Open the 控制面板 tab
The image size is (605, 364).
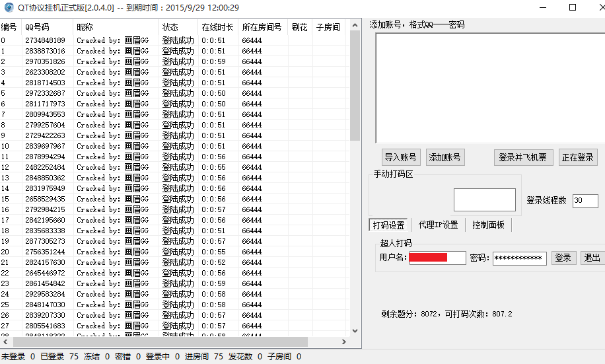click(x=489, y=225)
